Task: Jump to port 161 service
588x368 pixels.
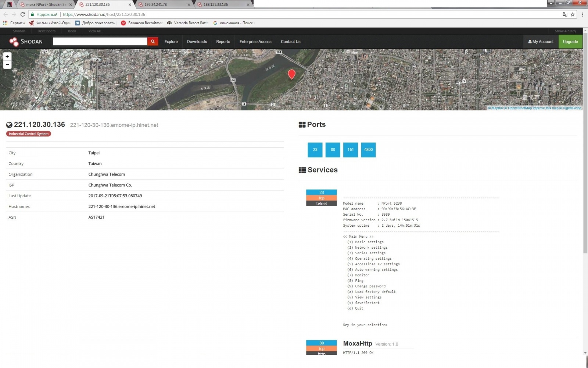Action: [x=351, y=150]
